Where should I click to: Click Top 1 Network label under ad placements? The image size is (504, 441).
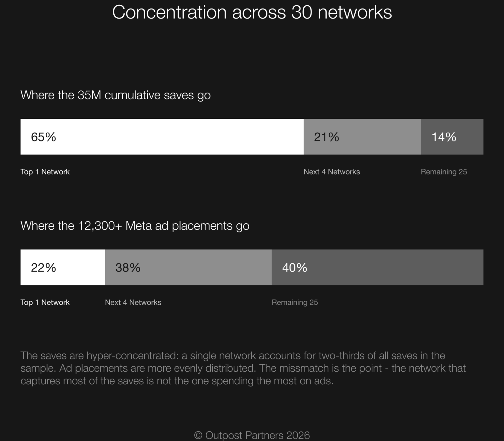coord(45,302)
